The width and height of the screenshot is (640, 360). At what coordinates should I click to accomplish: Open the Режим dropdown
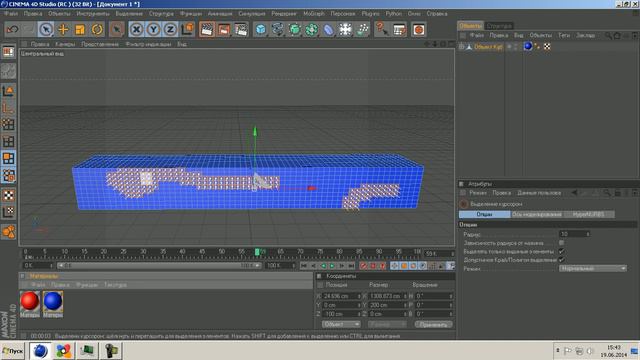tap(593, 269)
